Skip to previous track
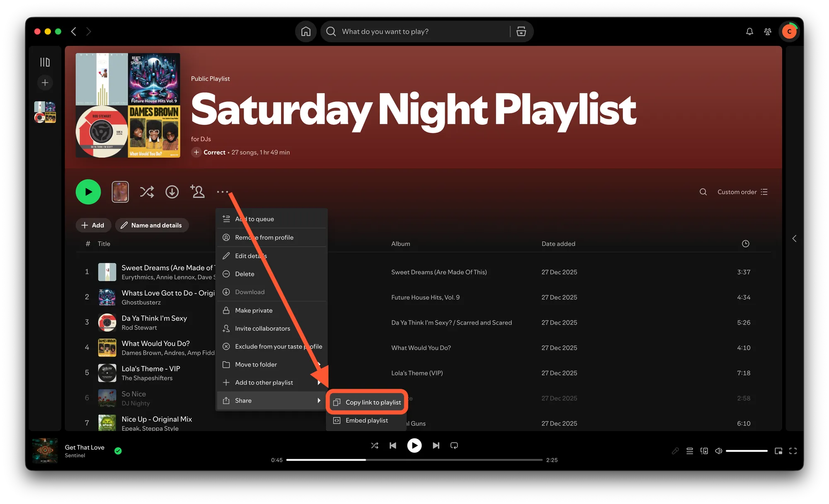Image resolution: width=829 pixels, height=504 pixels. coord(393,446)
